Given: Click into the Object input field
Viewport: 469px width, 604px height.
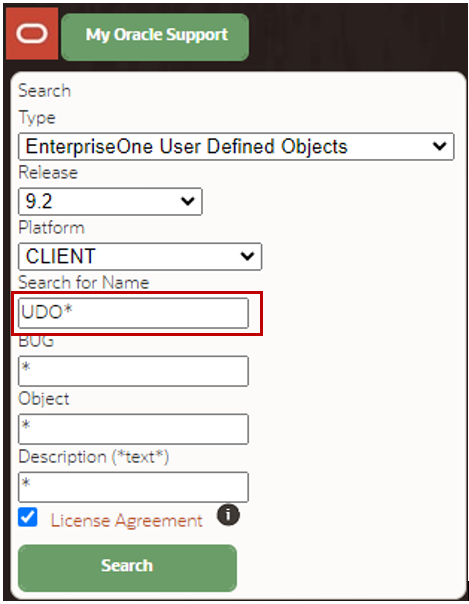Looking at the screenshot, I should pyautogui.click(x=133, y=429).
